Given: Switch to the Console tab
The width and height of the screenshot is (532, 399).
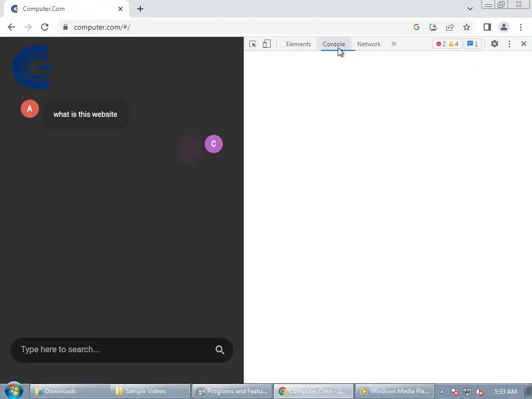Looking at the screenshot, I should 334,44.
